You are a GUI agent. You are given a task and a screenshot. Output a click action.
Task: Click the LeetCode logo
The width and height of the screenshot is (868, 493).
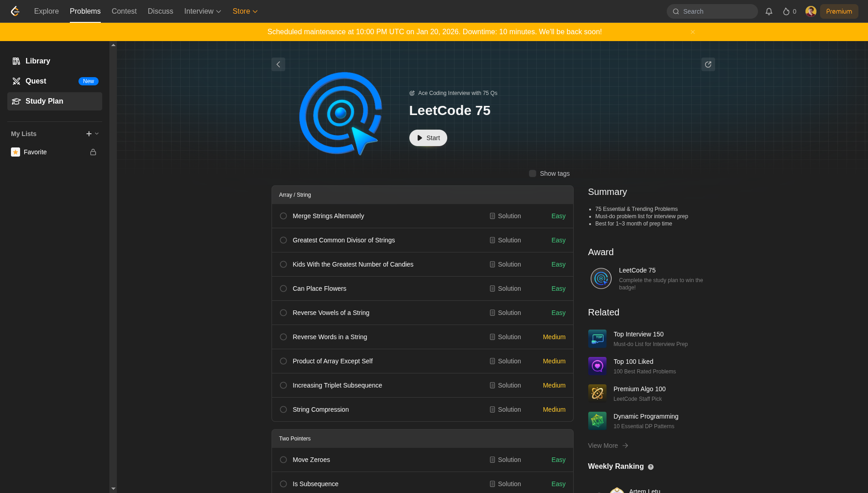click(15, 11)
